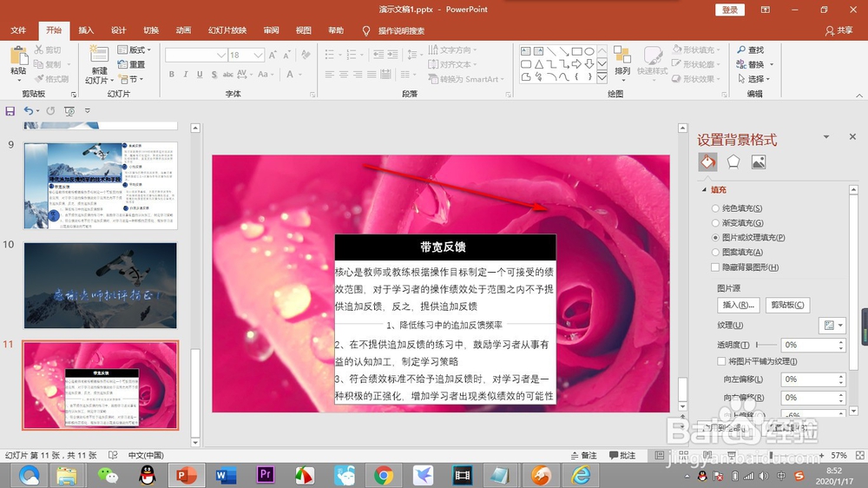Click the Find magnifier icon
868x488 pixels.
pyautogui.click(x=741, y=49)
